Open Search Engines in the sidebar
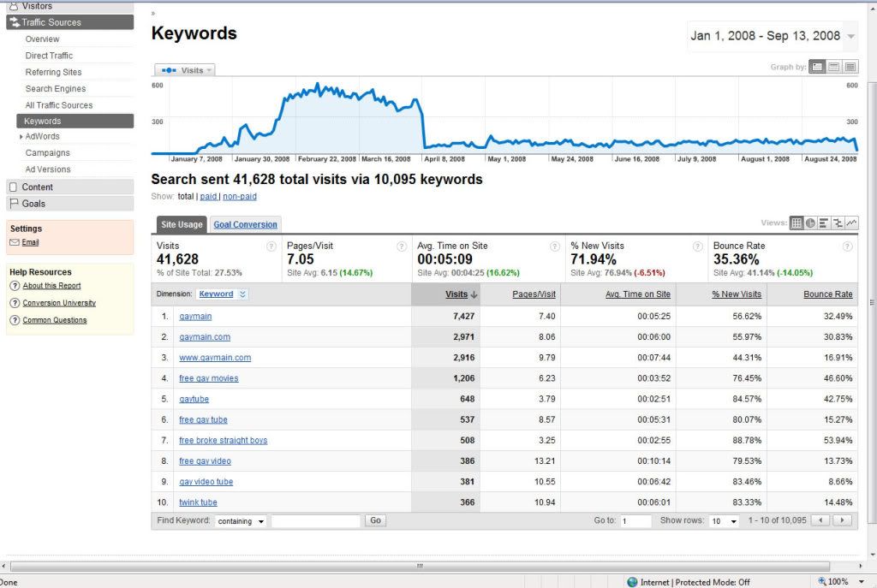Screen dimensions: 877x588 [55, 89]
